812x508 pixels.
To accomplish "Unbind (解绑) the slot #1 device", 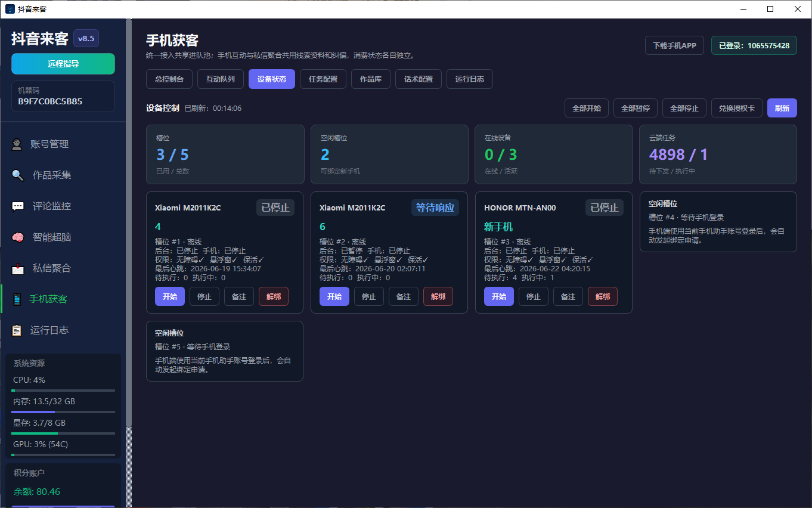I will [x=274, y=296].
